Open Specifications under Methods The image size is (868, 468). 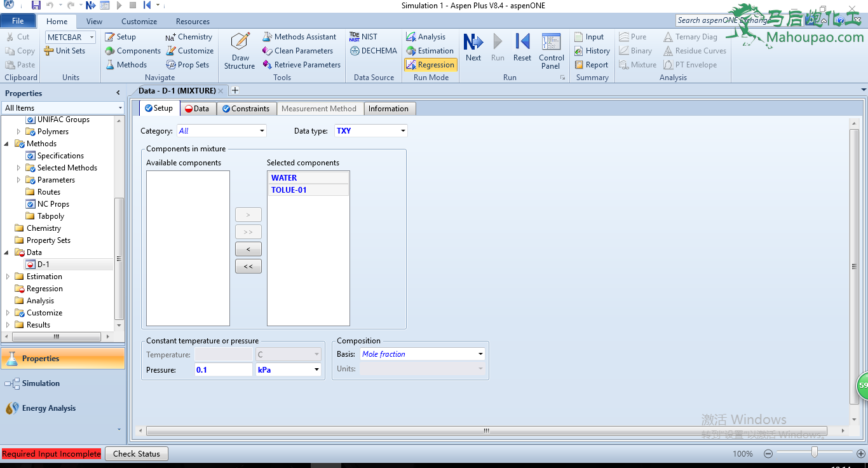[x=60, y=156]
